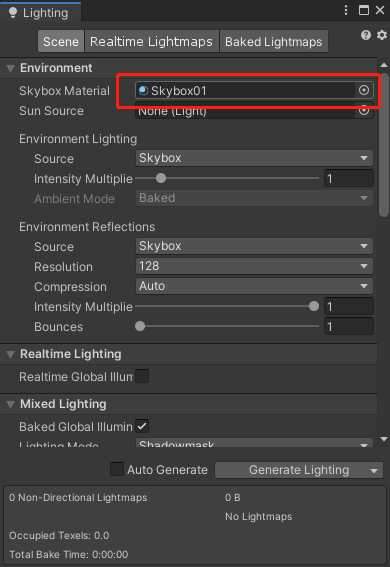Screen dimensions: 390x567
Task: Open the Skybox Material object picker
Action: click(364, 90)
